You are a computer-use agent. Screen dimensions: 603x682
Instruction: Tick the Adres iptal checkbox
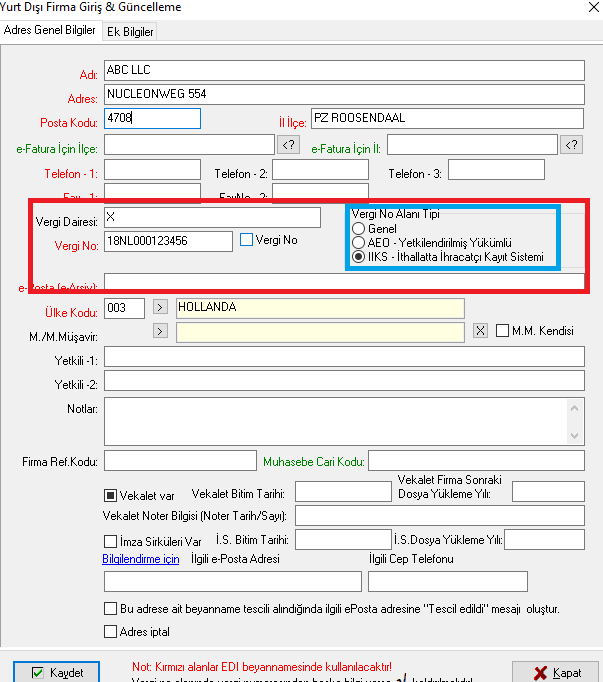pyautogui.click(x=111, y=632)
